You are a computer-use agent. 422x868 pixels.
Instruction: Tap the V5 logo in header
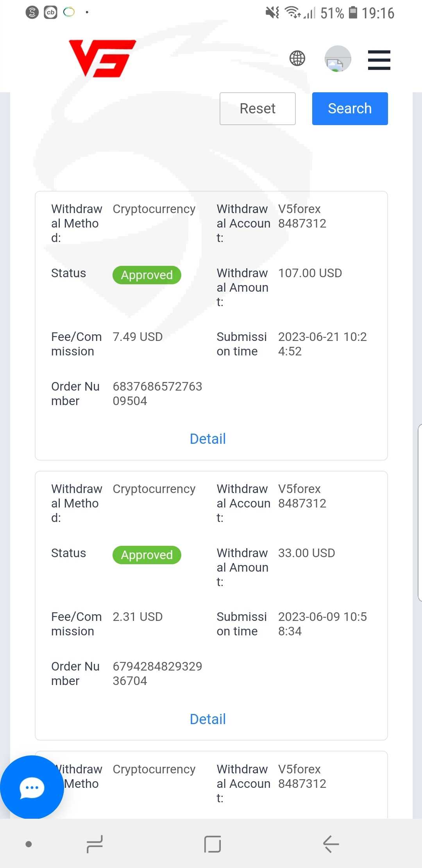[102, 58]
